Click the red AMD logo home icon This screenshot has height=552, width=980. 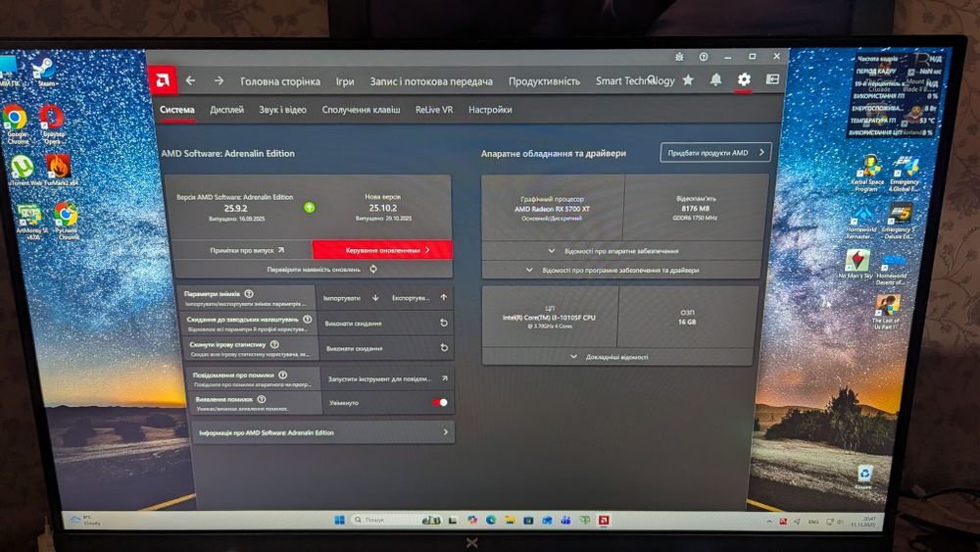163,80
